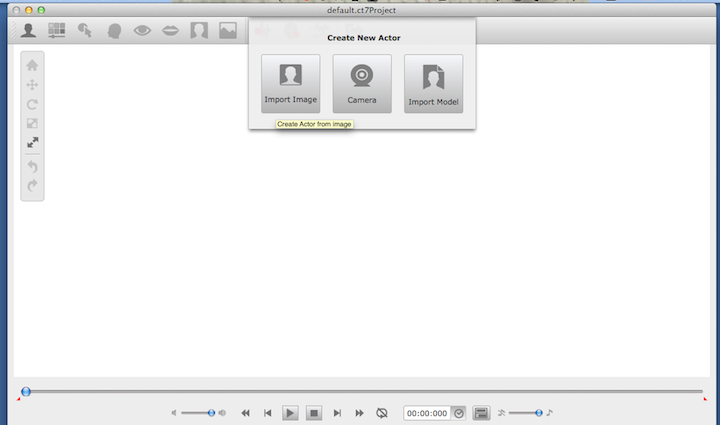The height and width of the screenshot is (425, 720).
Task: Click the Create New Actor person icon
Action: tap(28, 30)
